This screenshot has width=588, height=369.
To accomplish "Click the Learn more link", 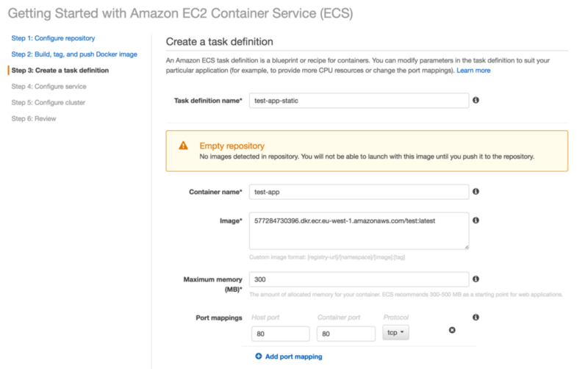I will click(473, 71).
